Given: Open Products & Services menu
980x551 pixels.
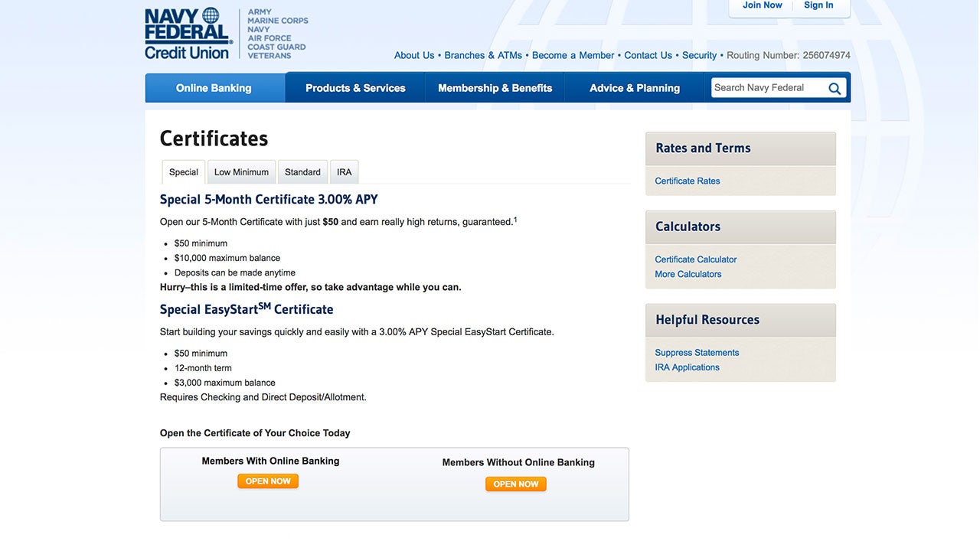Looking at the screenshot, I should [x=355, y=88].
